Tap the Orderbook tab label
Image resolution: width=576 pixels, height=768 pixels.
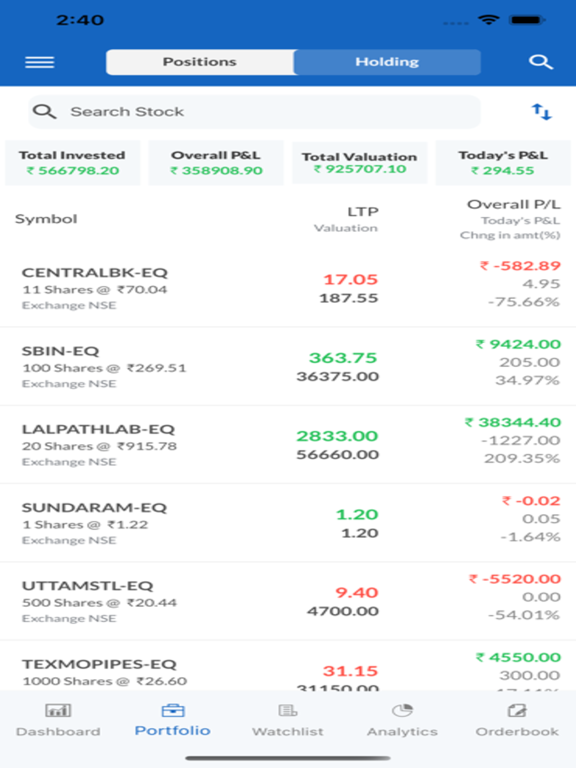pyautogui.click(x=517, y=731)
